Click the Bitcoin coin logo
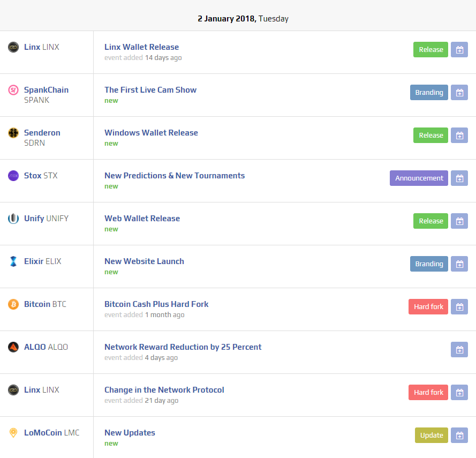Viewport: 476px width, 458px height. coord(13,304)
